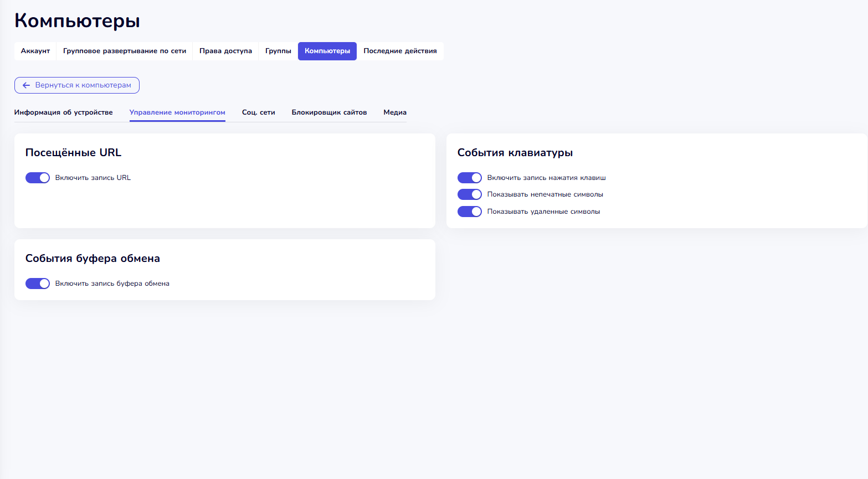The height and width of the screenshot is (479, 868).
Task: Select the Управление мониторингом sub-tab
Action: pyautogui.click(x=177, y=112)
